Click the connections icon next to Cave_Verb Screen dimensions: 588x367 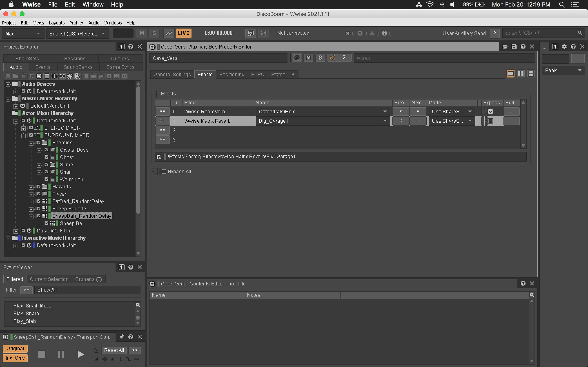point(333,58)
